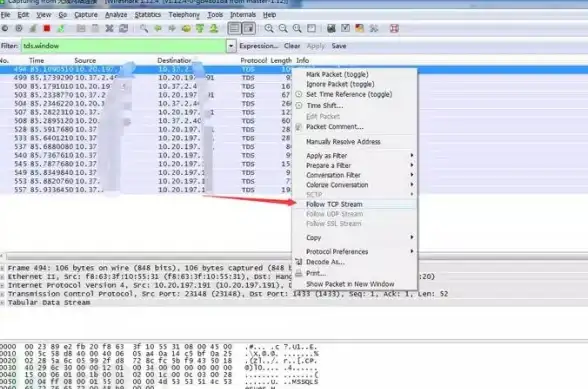The image size is (588, 389).
Task: Click the Zoom Out magnifier icon
Action: 283,29
